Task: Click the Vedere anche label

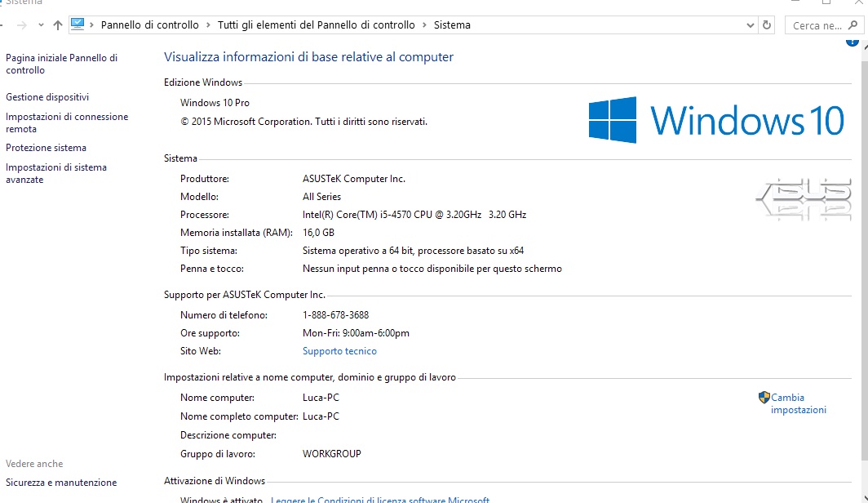Action: [34, 464]
